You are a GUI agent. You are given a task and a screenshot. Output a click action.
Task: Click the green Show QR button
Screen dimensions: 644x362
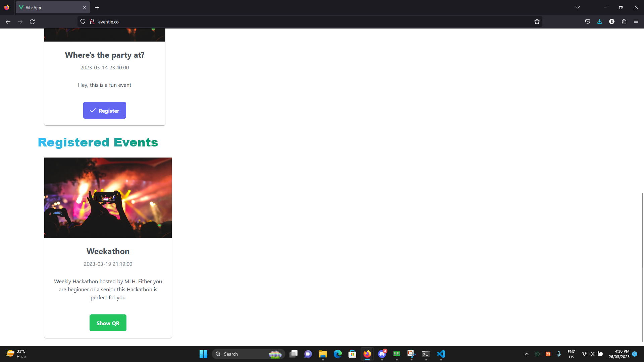tap(108, 323)
